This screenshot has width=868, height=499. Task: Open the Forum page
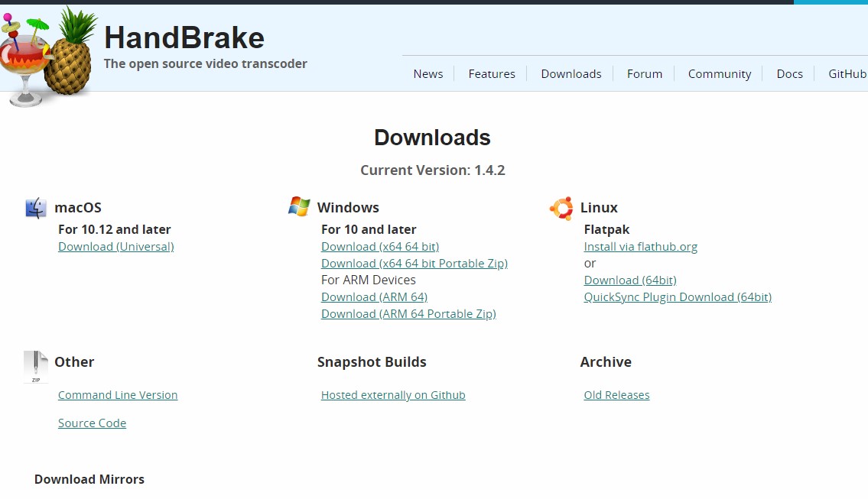tap(644, 73)
